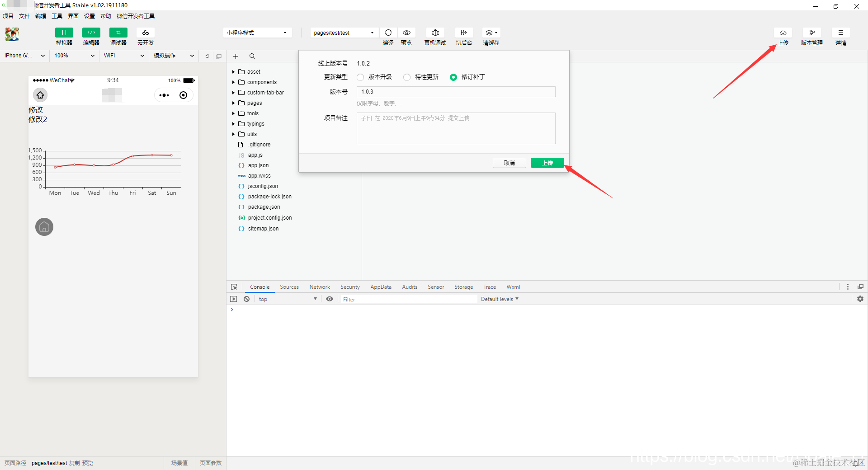This screenshot has height=470, width=868.
Task: Select the 修订补丁 radio option
Action: coord(453,77)
